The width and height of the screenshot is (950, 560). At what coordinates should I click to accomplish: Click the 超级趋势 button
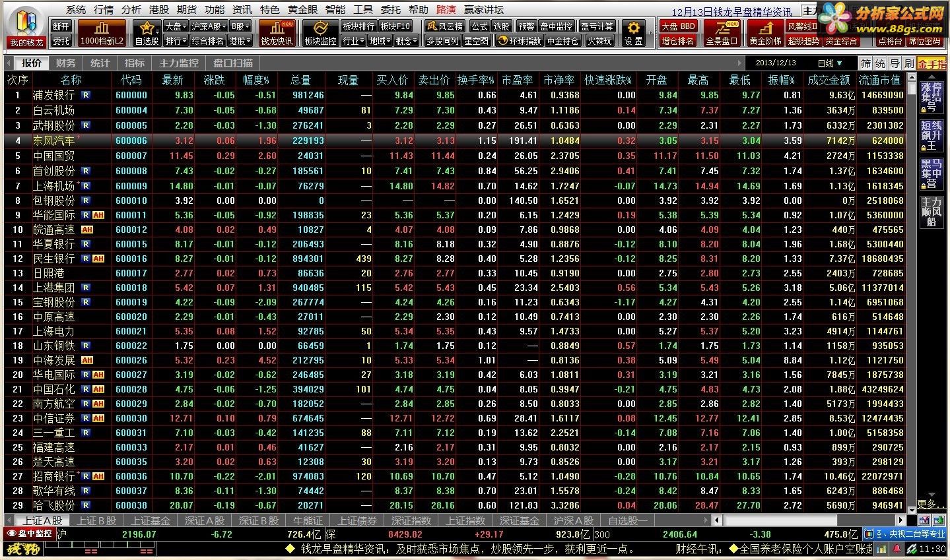tap(803, 41)
